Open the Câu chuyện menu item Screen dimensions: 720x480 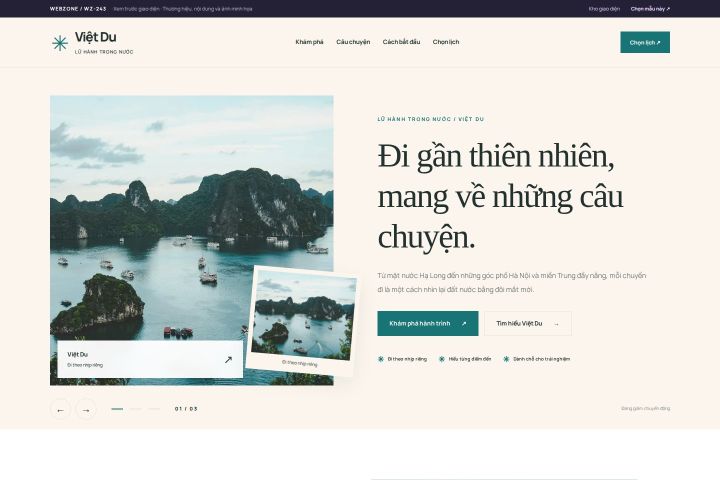coord(353,42)
